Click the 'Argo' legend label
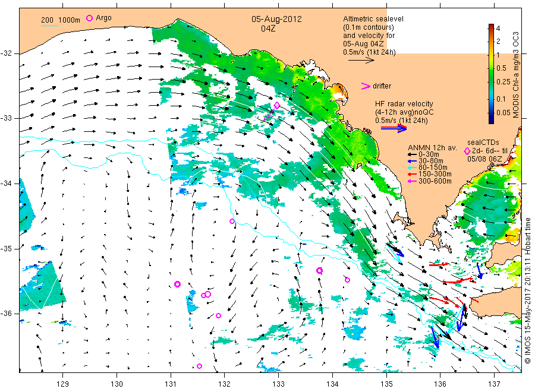 103,18
